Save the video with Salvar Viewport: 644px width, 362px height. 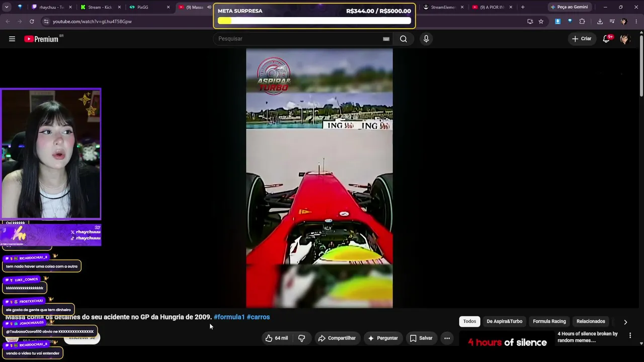click(x=421, y=338)
